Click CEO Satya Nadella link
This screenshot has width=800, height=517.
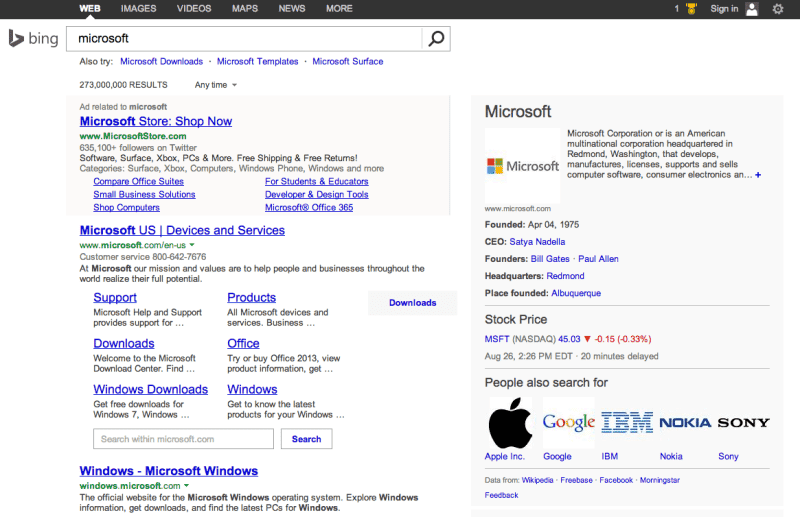(x=537, y=242)
